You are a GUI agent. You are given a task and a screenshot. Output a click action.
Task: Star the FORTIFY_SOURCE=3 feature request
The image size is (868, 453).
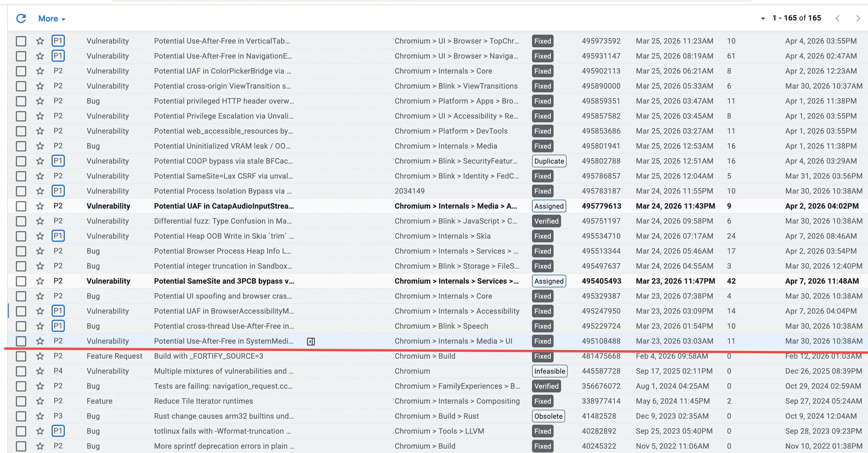(40, 356)
